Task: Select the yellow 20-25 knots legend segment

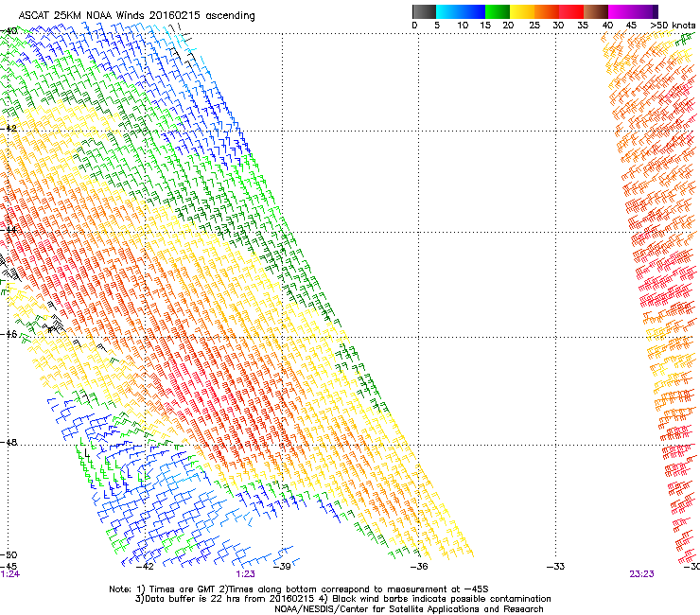Action: pyautogui.click(x=522, y=11)
